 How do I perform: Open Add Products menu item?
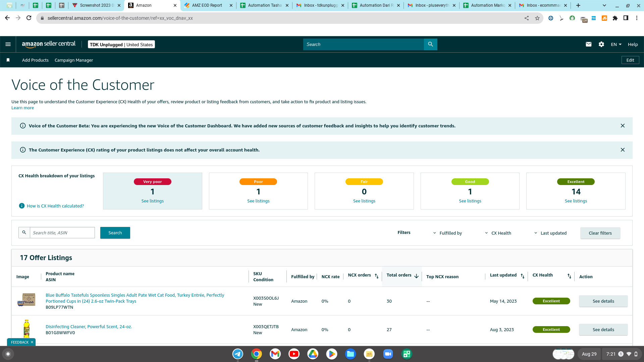pos(35,60)
